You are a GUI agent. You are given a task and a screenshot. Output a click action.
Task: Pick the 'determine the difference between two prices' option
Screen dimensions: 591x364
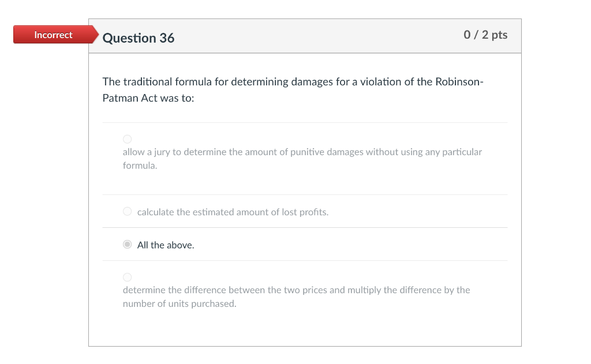click(127, 277)
